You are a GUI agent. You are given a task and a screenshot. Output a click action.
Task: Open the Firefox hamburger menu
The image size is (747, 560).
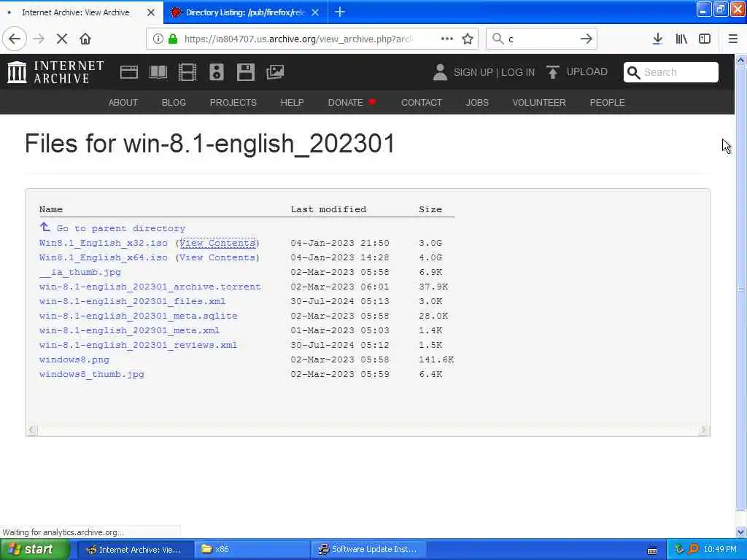click(x=732, y=39)
